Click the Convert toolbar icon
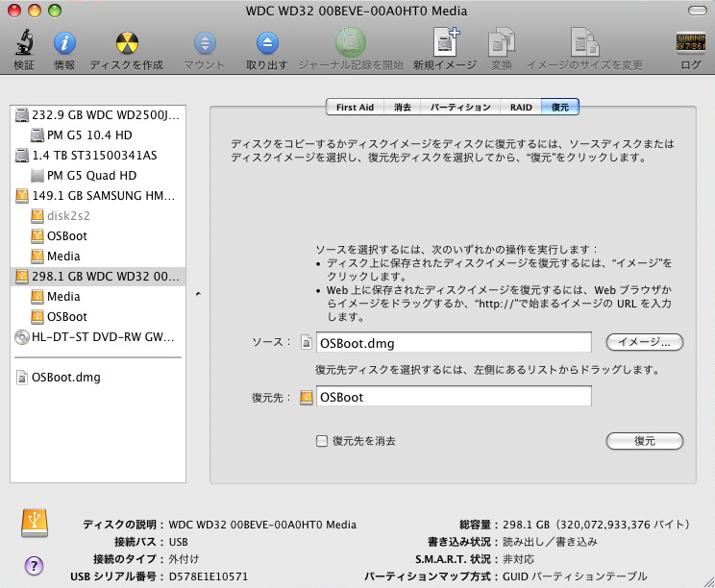715x588 pixels. pos(501,43)
